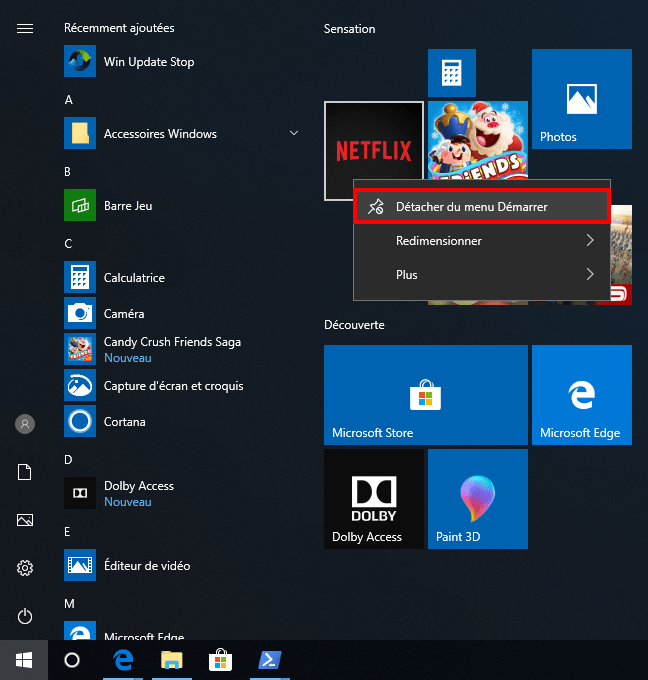Open the hamburger menu at top left

[25, 29]
